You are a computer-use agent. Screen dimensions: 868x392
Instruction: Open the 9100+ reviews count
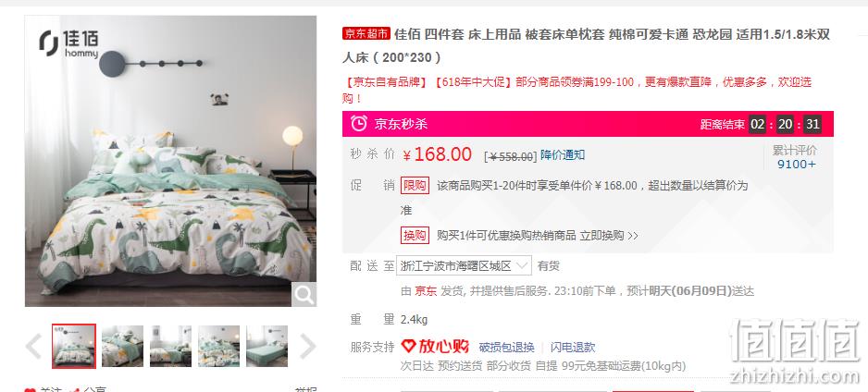tap(796, 165)
